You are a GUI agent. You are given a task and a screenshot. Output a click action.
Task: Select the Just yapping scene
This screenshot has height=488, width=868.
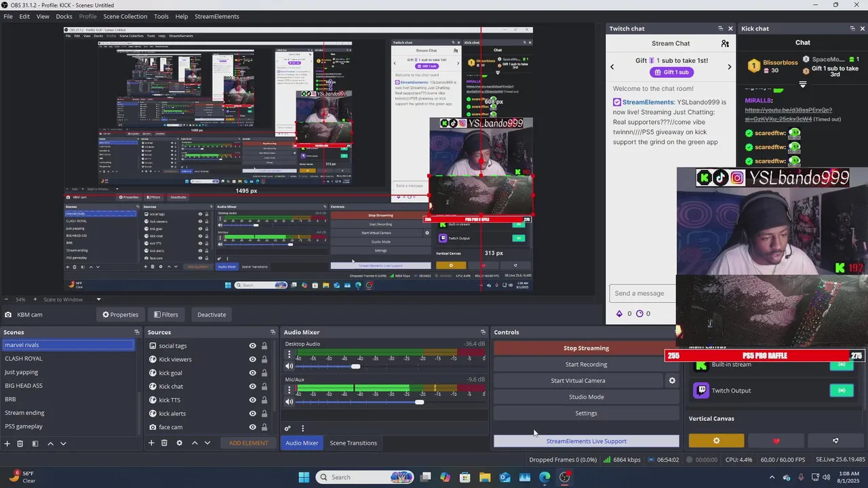pyautogui.click(x=68, y=372)
